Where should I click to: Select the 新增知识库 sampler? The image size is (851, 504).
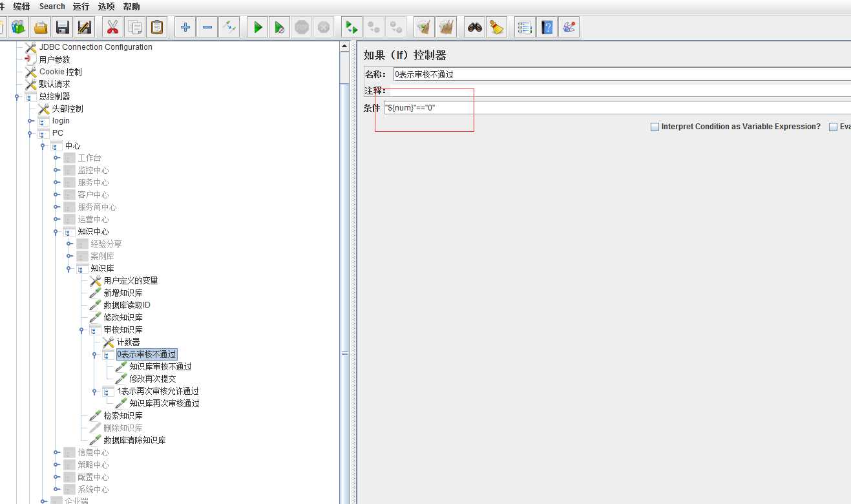pyautogui.click(x=123, y=293)
